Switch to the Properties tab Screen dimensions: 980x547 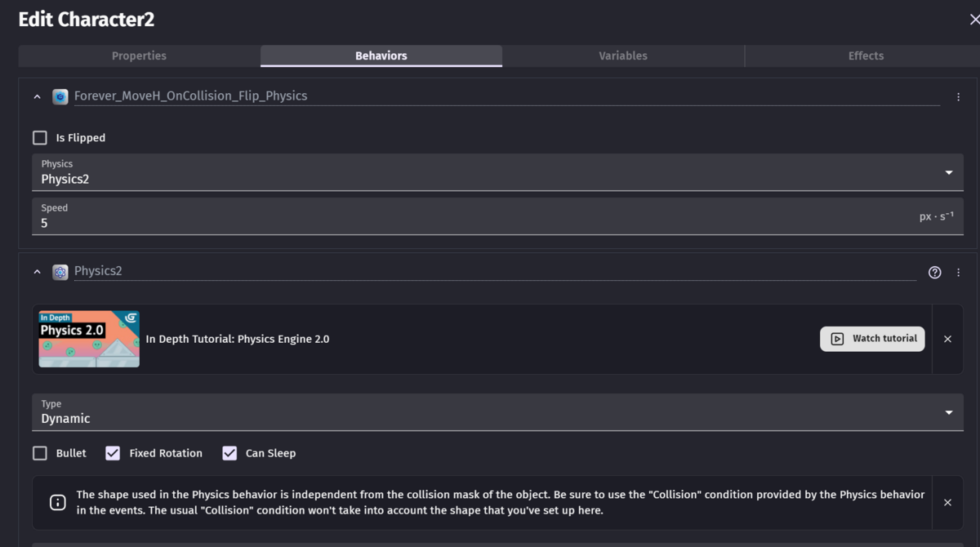139,56
